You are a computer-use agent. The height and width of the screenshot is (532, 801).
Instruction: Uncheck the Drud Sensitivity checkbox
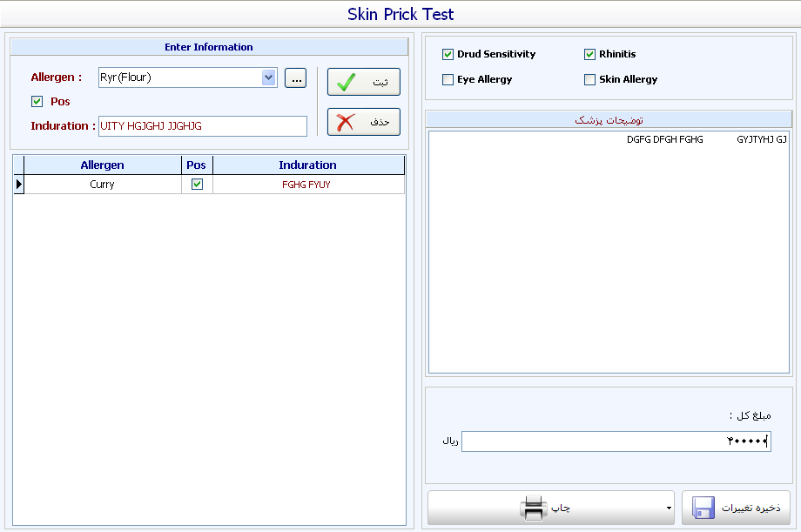click(x=448, y=54)
